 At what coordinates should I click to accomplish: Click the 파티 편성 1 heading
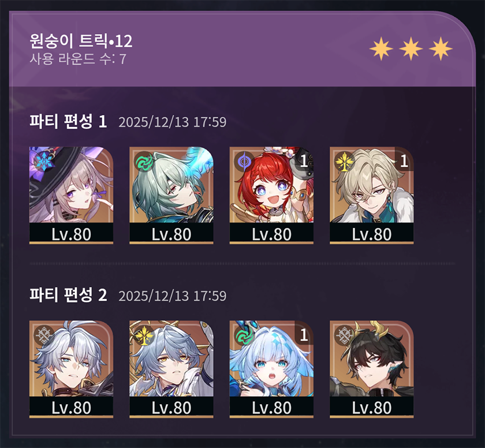pyautogui.click(x=68, y=121)
